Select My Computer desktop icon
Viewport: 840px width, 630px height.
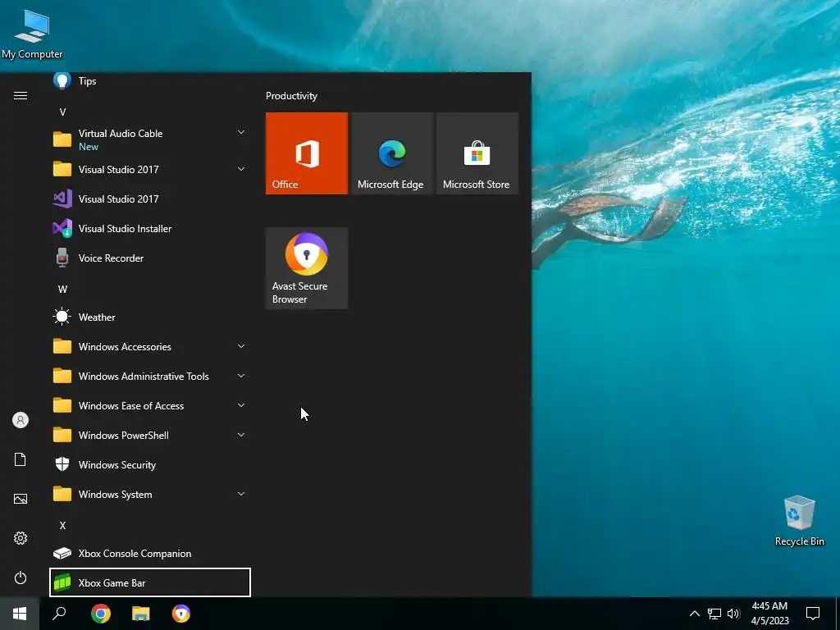(32, 34)
